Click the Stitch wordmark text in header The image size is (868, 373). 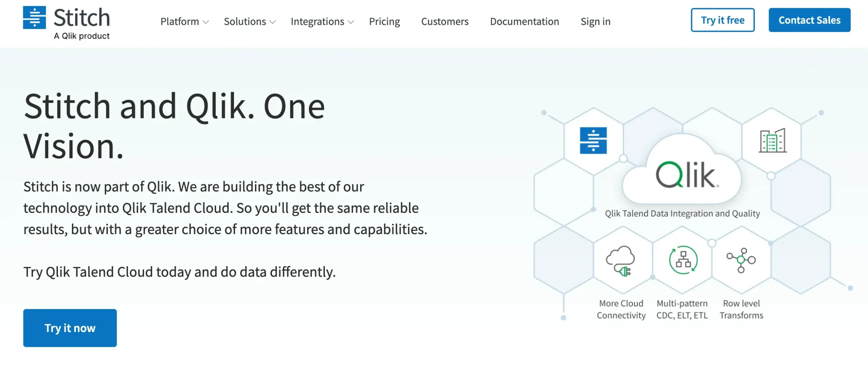82,18
